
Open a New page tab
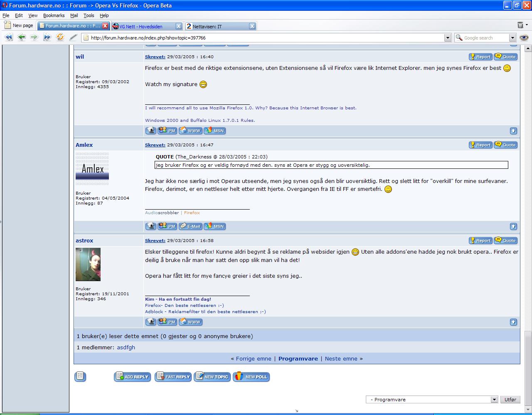tap(19, 25)
